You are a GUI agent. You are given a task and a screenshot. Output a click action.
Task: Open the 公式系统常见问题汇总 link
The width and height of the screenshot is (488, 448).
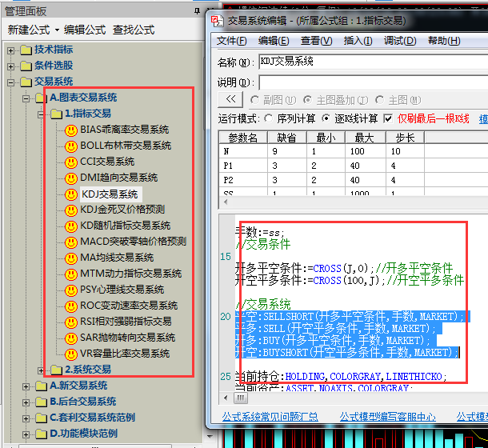click(x=270, y=417)
